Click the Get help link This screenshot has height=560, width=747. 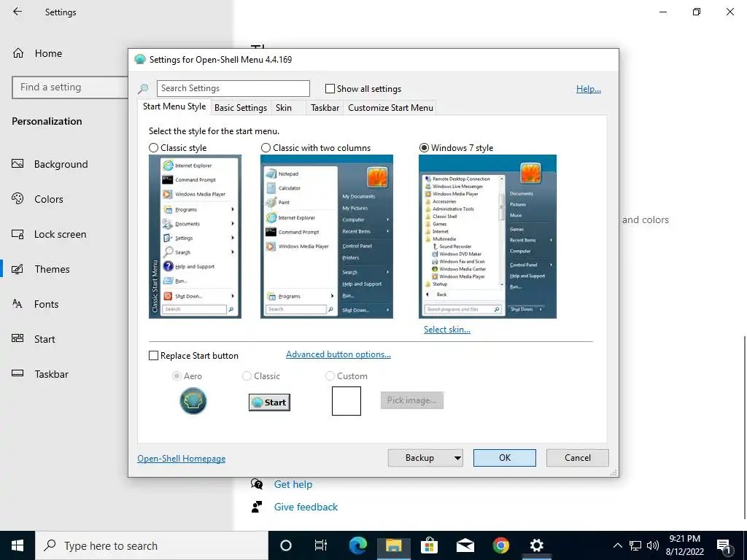click(293, 484)
